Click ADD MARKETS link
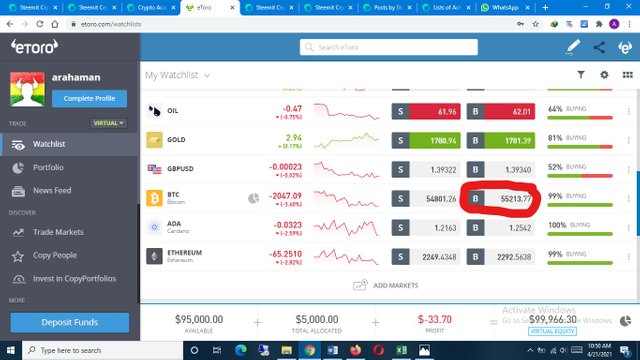The width and height of the screenshot is (640, 360). [386, 285]
